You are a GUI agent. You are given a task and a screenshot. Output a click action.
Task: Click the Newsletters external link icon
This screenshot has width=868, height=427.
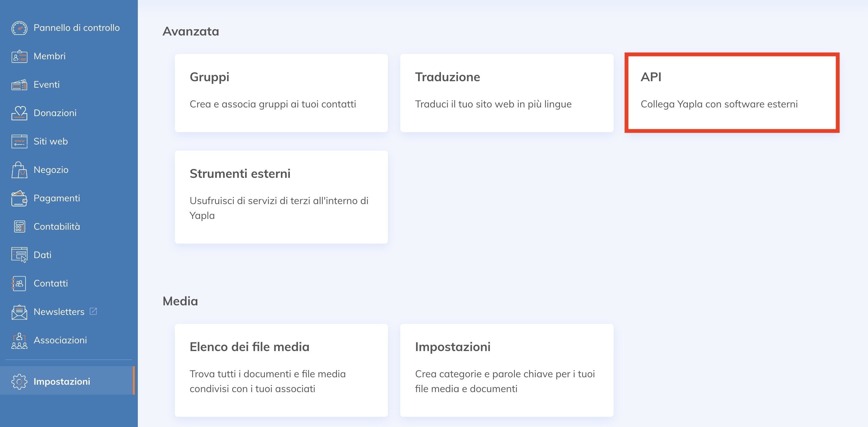tap(93, 311)
